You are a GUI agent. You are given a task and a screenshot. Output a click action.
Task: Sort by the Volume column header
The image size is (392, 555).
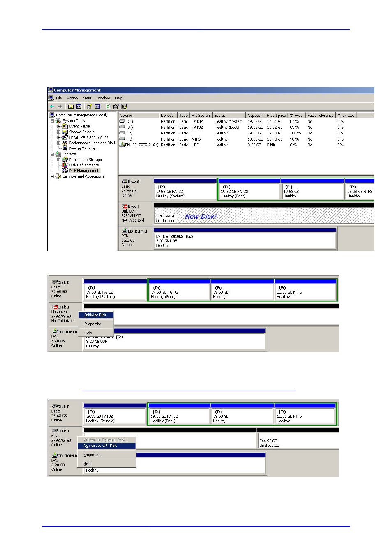139,116
